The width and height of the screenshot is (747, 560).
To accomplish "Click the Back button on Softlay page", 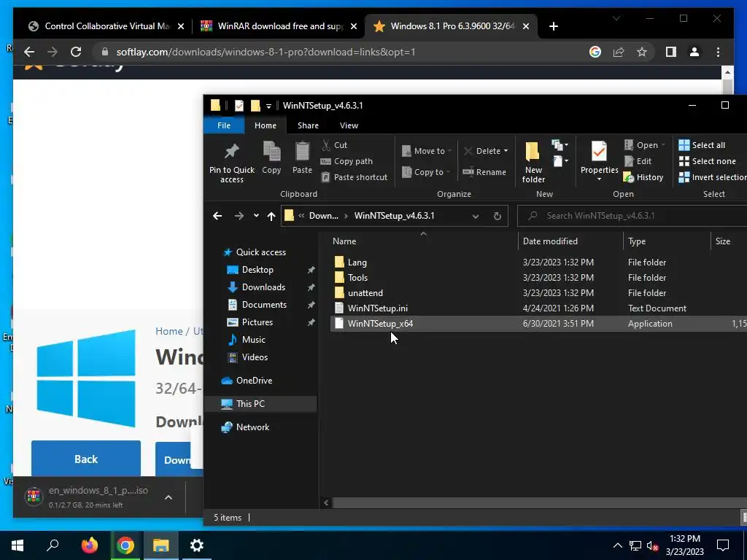I will 86,459.
